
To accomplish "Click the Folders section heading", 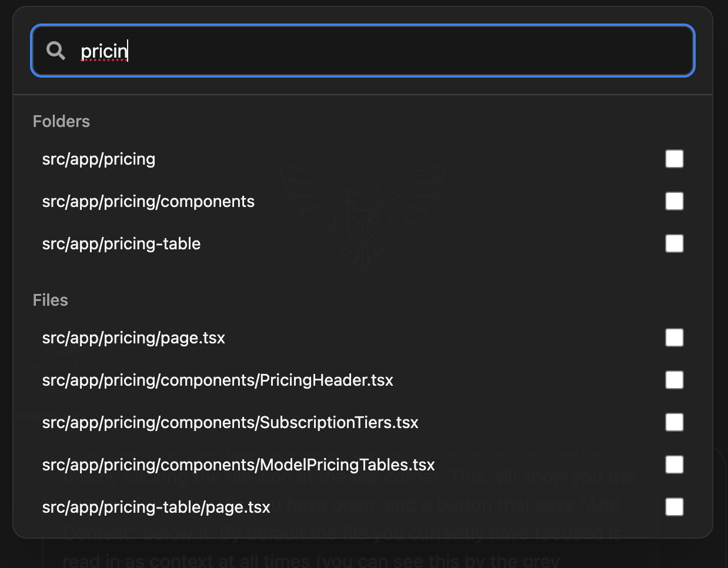I will pyautogui.click(x=61, y=121).
